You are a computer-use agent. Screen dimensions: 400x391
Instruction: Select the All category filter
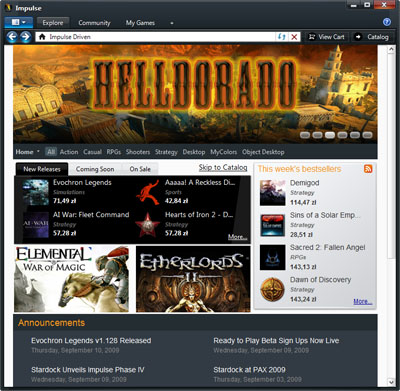pyautogui.click(x=51, y=152)
